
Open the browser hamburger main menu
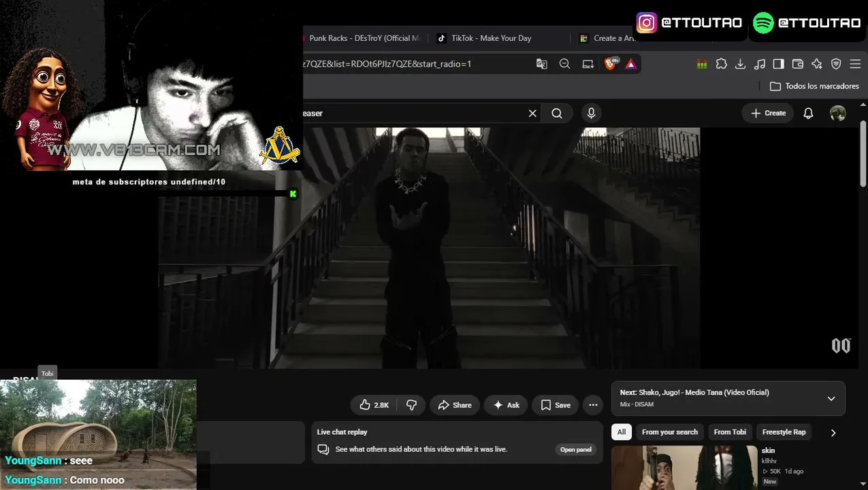(x=856, y=64)
